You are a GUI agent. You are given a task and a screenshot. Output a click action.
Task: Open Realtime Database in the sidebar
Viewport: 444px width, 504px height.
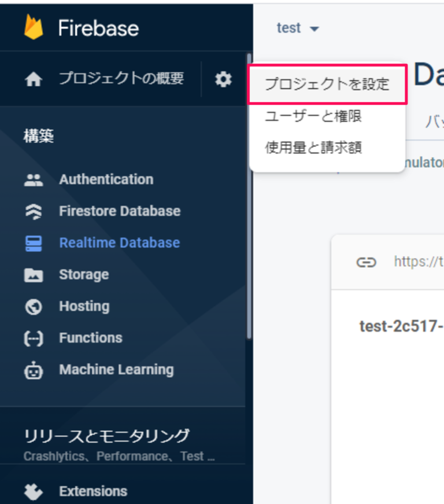pyautogui.click(x=120, y=242)
